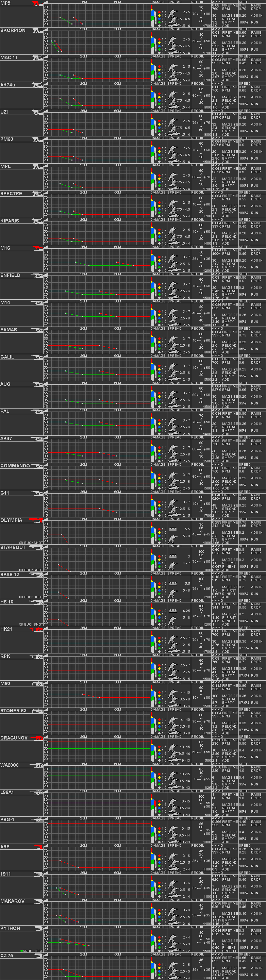The image size is (266, 980).
Task: Click the red MP5 weapon silhouette icon
Action: [37, 3]
